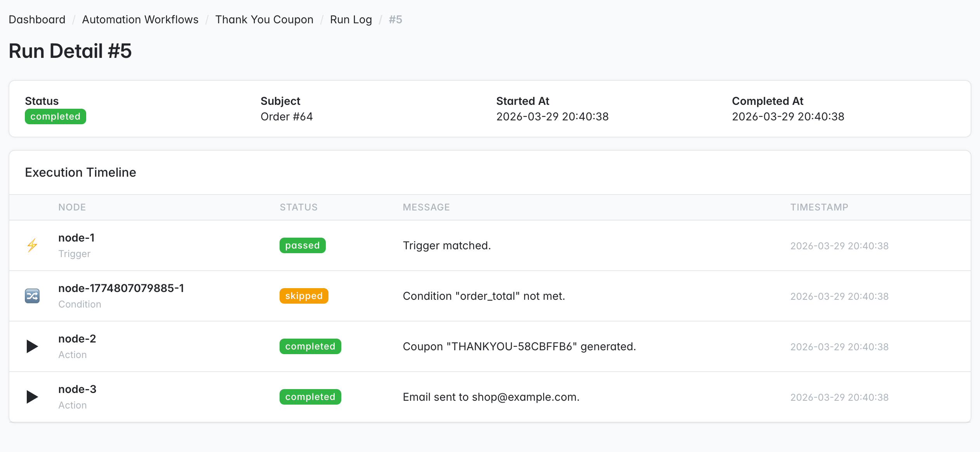Click the green completed run status badge
Viewport: 980px width, 452px height.
pyautogui.click(x=55, y=116)
